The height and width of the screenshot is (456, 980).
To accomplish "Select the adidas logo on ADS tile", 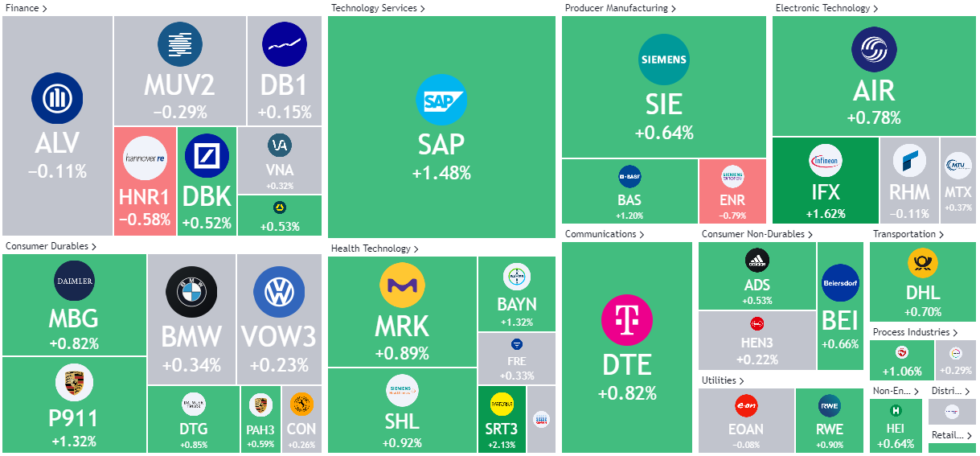I will pyautogui.click(x=757, y=260).
